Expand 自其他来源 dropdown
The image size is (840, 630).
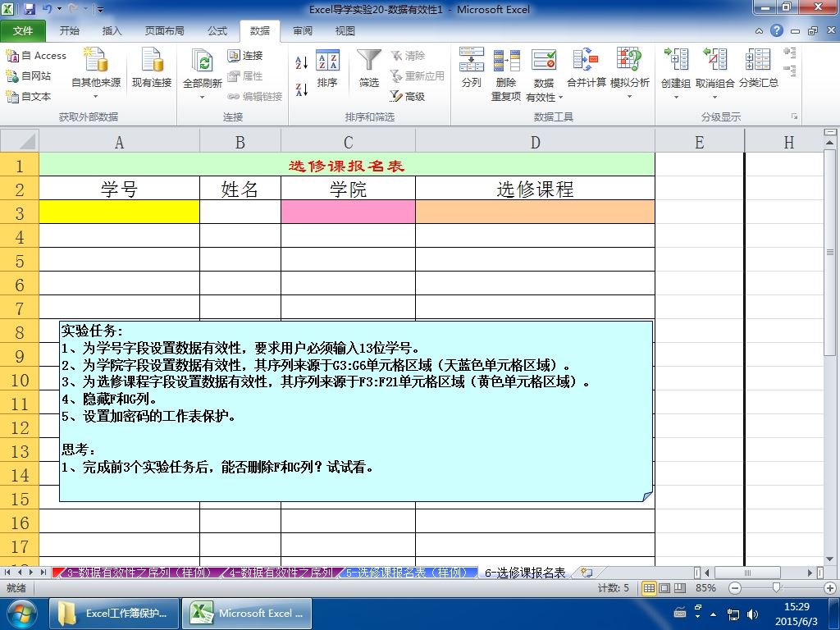tap(96, 97)
